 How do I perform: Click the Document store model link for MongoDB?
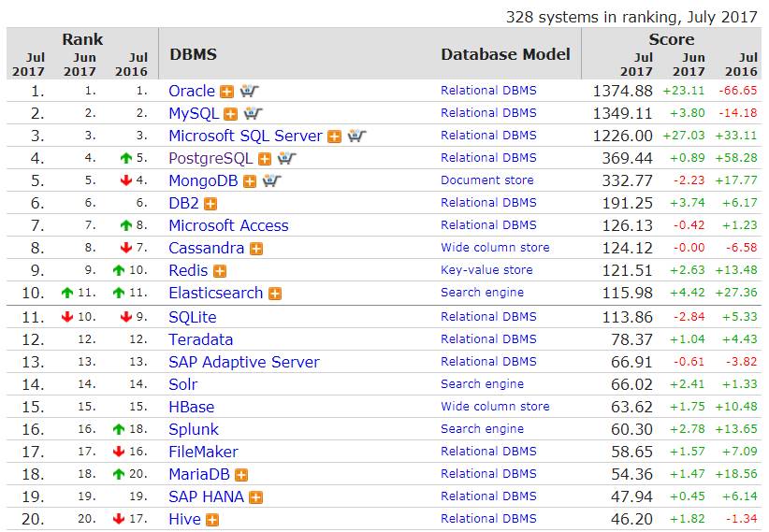click(x=486, y=180)
